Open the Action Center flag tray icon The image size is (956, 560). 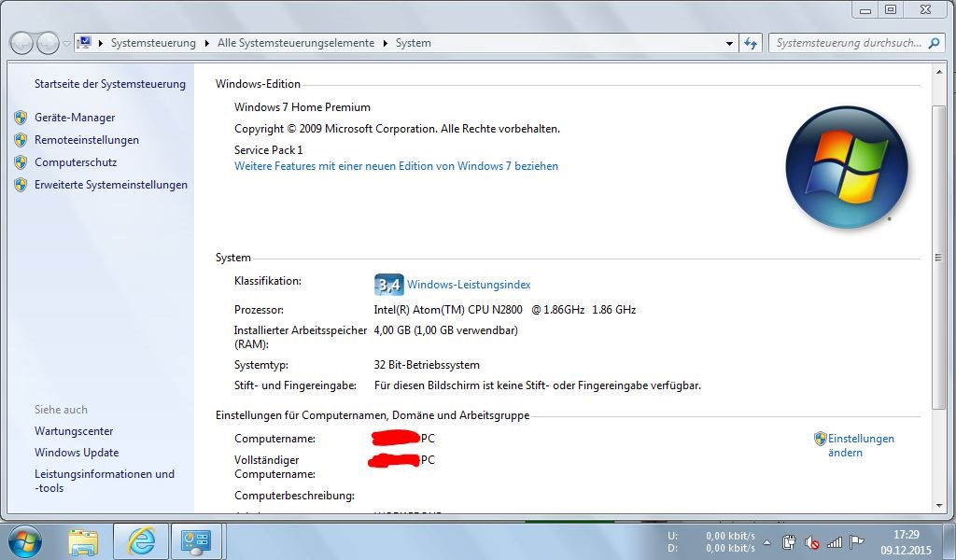[x=857, y=541]
